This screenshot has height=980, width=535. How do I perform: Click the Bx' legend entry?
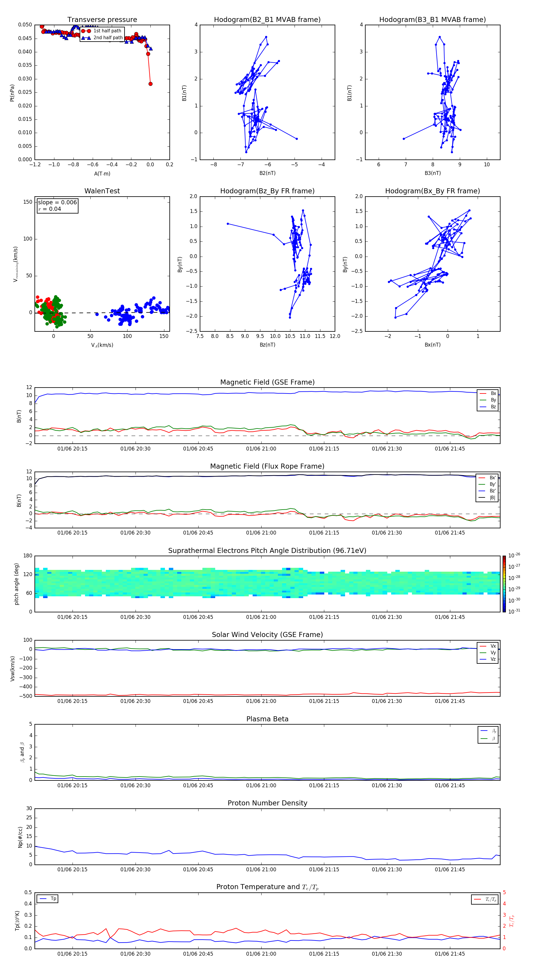coord(487,478)
